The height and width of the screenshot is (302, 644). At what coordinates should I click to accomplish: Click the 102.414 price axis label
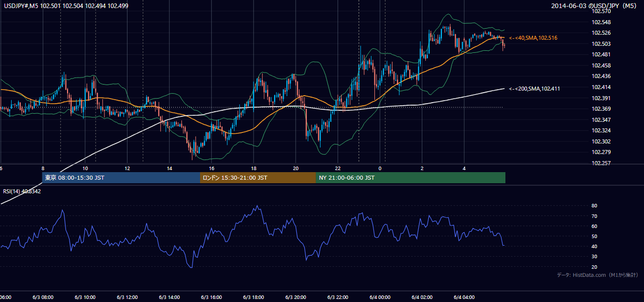click(x=600, y=87)
